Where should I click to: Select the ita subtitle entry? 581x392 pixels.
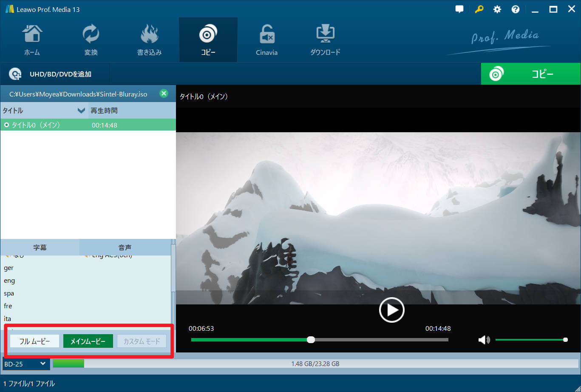pyautogui.click(x=8, y=318)
